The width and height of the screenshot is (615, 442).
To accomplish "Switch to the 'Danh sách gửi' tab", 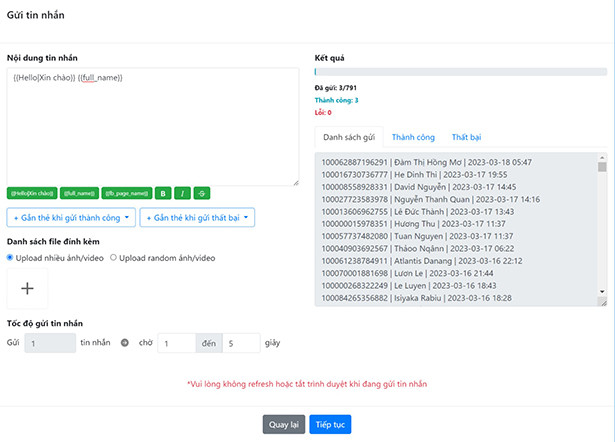I will click(x=349, y=137).
